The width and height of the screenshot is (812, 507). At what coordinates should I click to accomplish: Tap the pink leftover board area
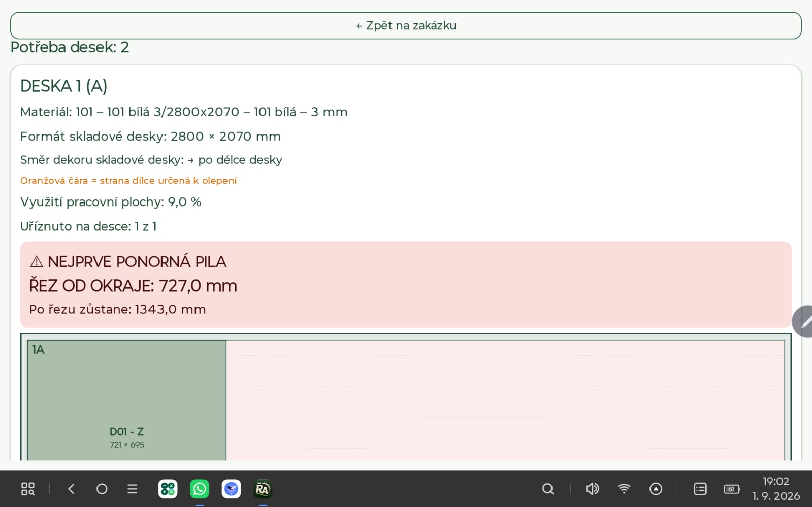pyautogui.click(x=505, y=400)
